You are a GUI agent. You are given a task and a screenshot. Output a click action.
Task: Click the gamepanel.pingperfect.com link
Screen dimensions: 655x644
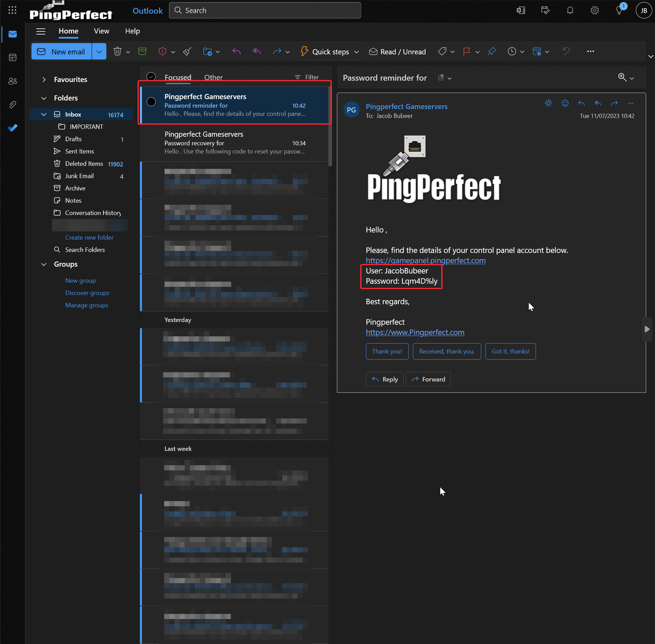425,260
